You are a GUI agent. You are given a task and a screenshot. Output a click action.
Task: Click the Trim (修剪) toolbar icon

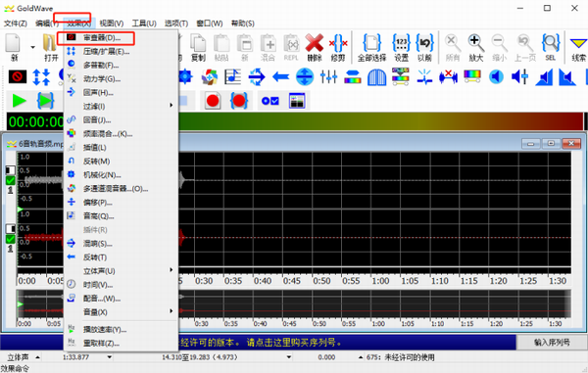[338, 43]
